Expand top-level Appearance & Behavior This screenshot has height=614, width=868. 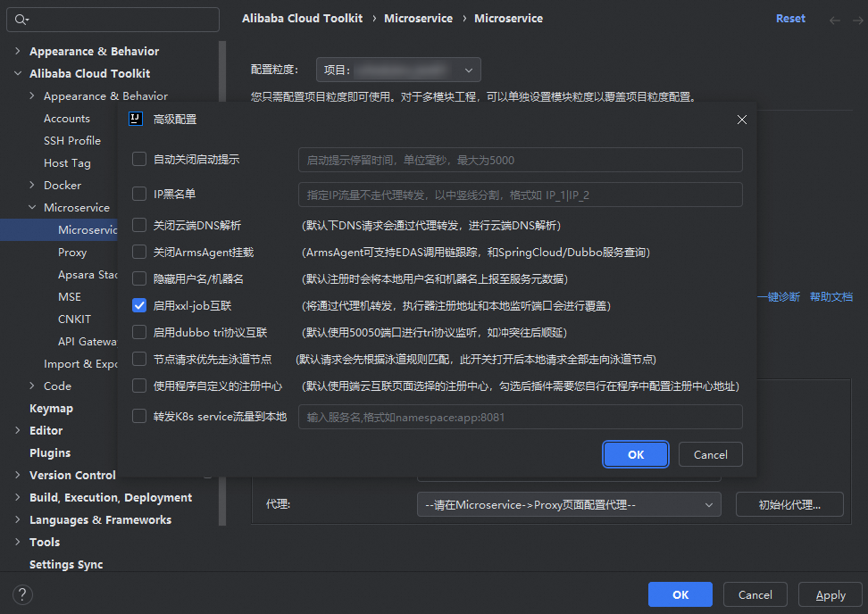pos(18,51)
